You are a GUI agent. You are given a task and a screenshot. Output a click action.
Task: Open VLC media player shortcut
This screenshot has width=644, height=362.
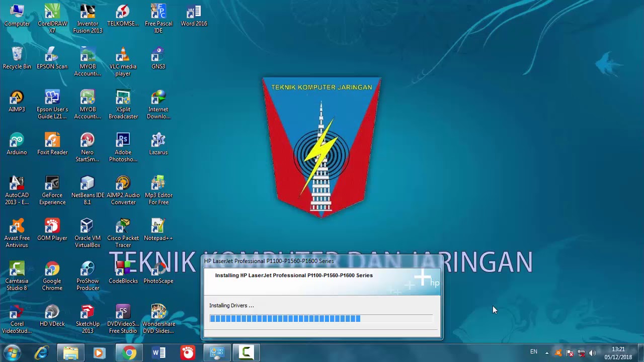[x=123, y=61]
